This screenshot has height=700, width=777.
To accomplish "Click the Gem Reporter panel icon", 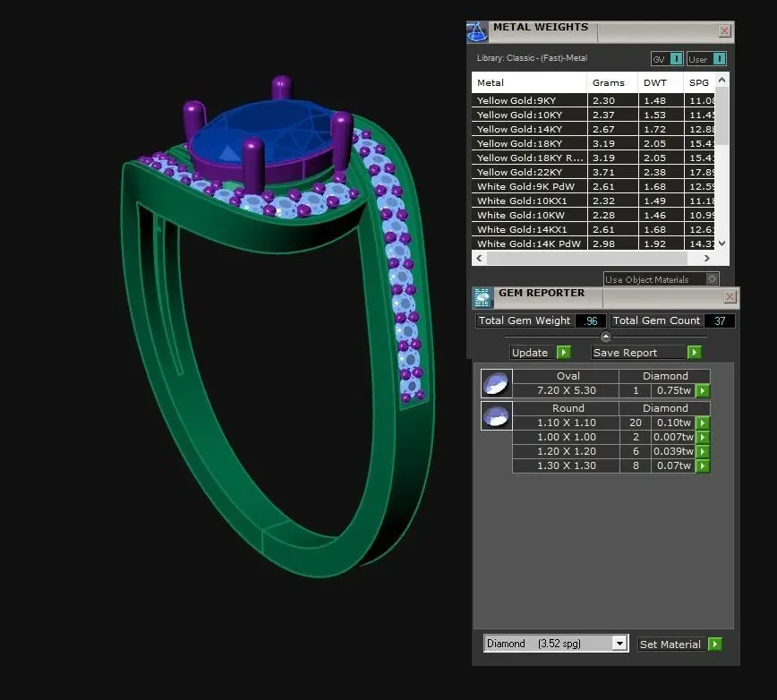I will pos(482,297).
